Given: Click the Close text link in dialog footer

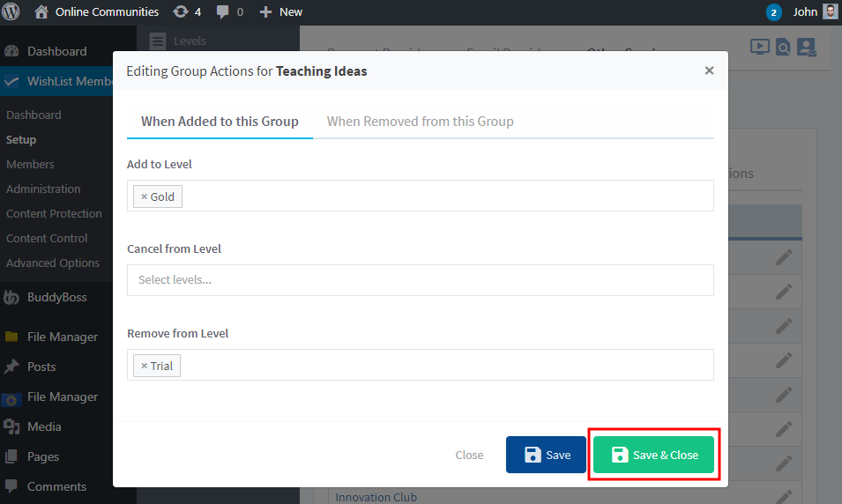Looking at the screenshot, I should pos(469,455).
